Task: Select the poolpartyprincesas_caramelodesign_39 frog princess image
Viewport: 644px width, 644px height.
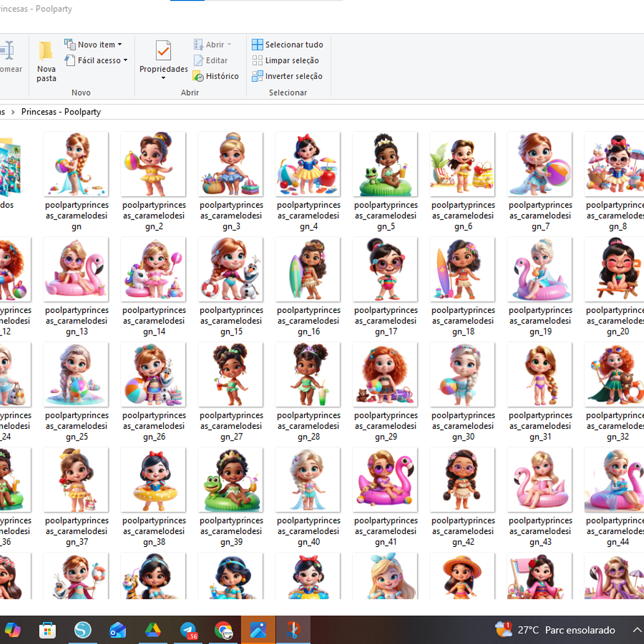Action: click(x=231, y=480)
